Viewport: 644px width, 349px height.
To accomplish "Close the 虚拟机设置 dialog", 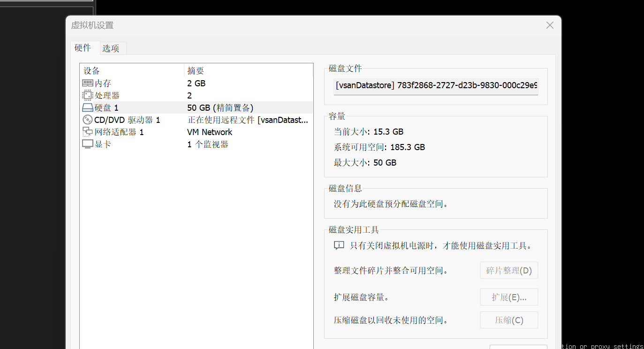I will coord(550,25).
